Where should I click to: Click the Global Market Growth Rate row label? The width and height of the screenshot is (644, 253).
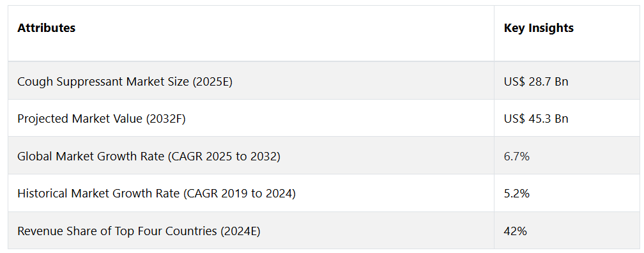pyautogui.click(x=149, y=157)
